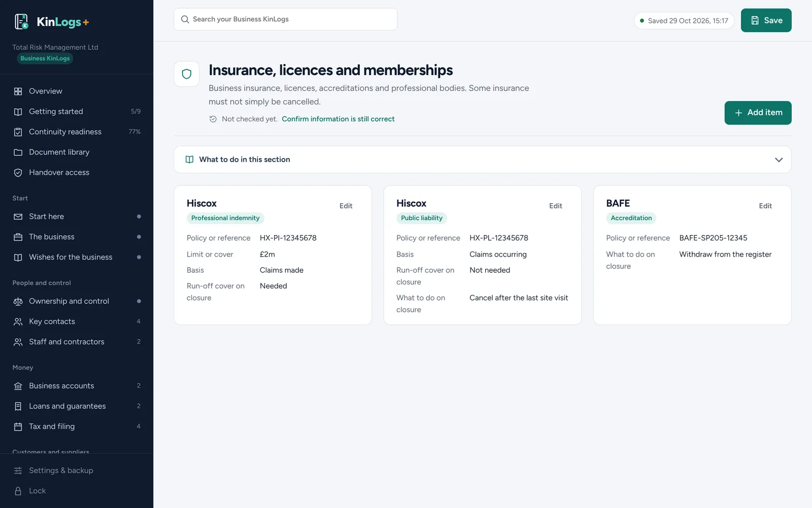Open Staff and contractors page
Screen dimensions: 812x508
[77, 342]
